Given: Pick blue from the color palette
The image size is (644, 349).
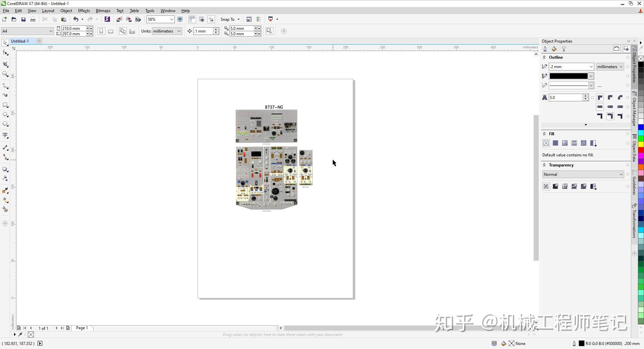Looking at the screenshot, I should (x=641, y=127).
